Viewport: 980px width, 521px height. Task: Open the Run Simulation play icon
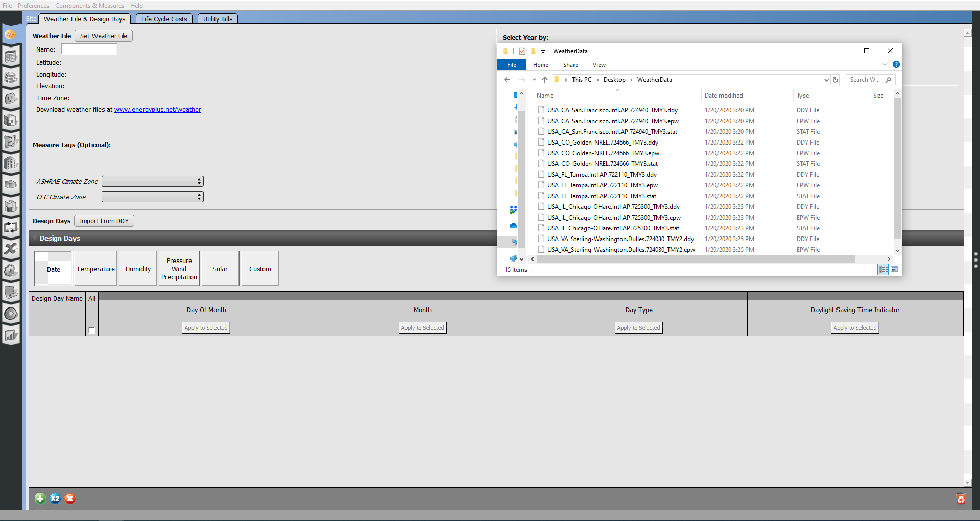[x=11, y=314]
